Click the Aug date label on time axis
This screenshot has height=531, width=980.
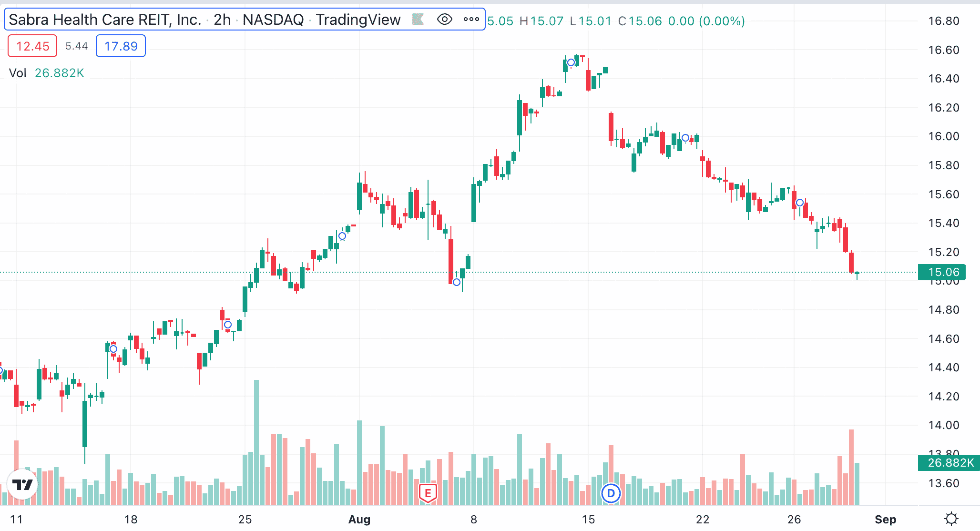click(359, 520)
